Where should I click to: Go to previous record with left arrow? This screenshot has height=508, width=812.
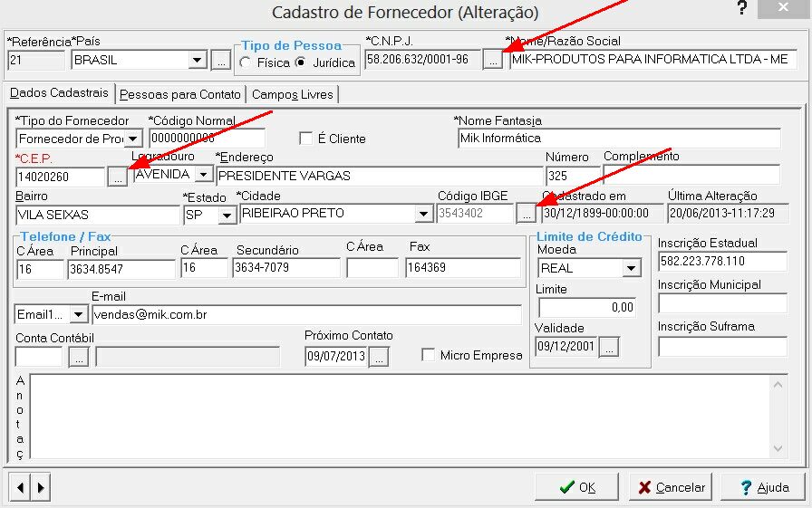(20, 487)
